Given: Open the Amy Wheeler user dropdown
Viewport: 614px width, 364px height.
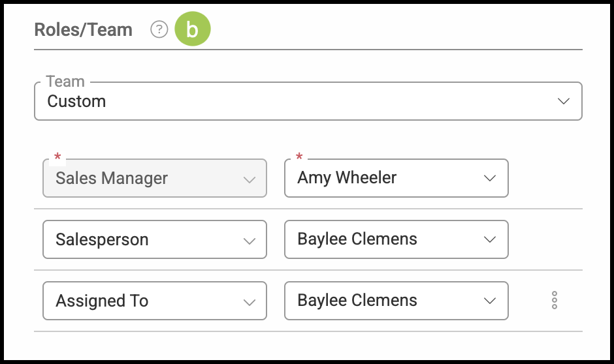Looking at the screenshot, I should (x=385, y=178).
